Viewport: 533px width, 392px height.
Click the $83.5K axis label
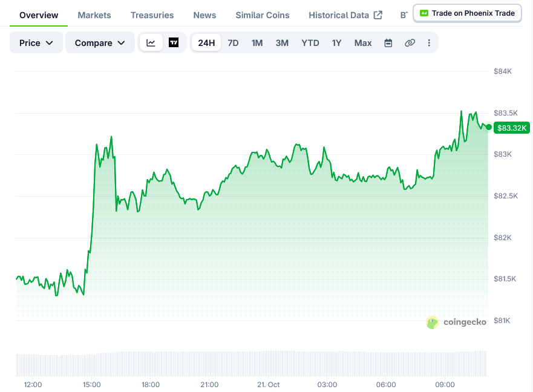pyautogui.click(x=505, y=113)
